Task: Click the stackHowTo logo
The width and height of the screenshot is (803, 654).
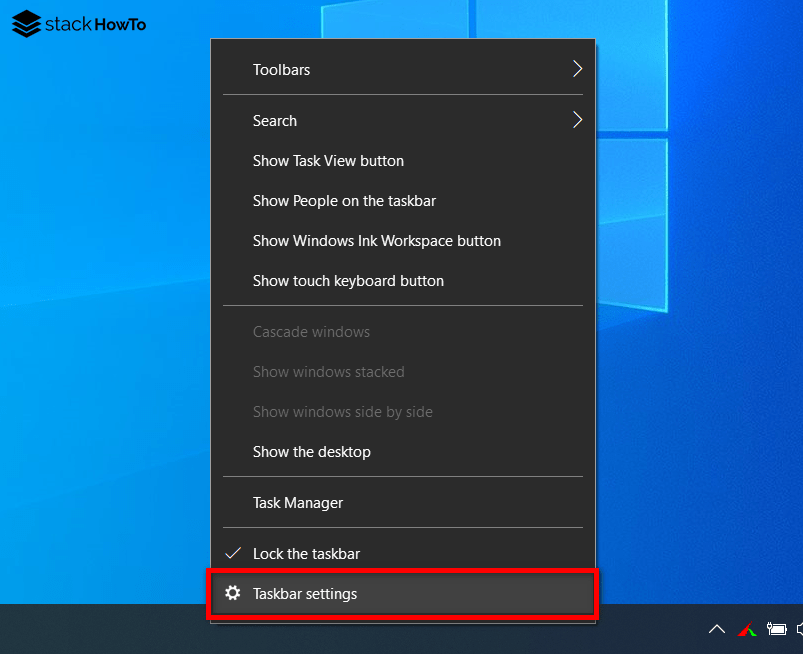Action: tap(77, 23)
